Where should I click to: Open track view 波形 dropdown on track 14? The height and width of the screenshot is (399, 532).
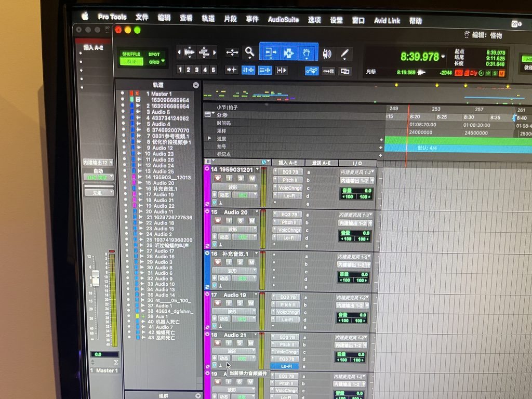[x=234, y=187]
